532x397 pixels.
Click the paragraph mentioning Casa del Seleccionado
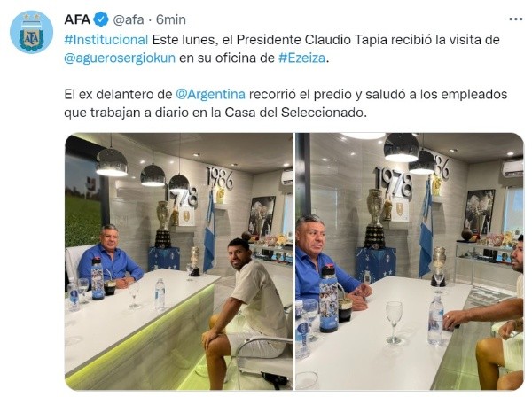[286, 103]
